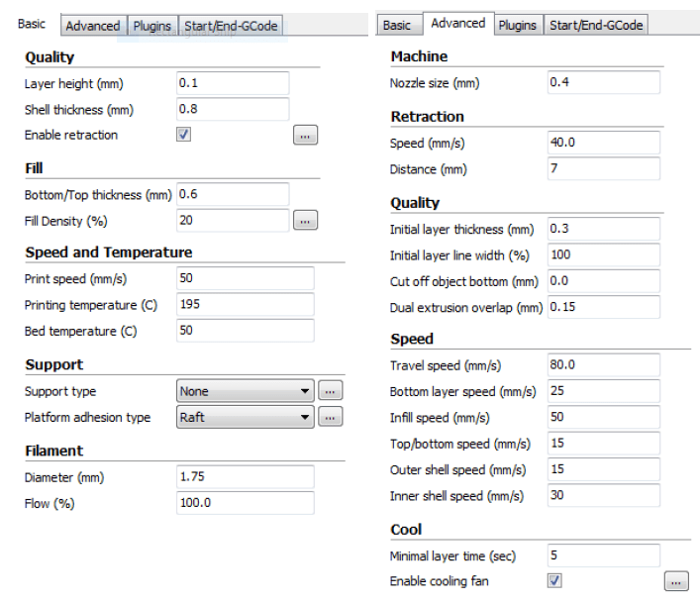Expand Platform adhesion type dropdown
The height and width of the screenshot is (604, 700).
tap(246, 417)
